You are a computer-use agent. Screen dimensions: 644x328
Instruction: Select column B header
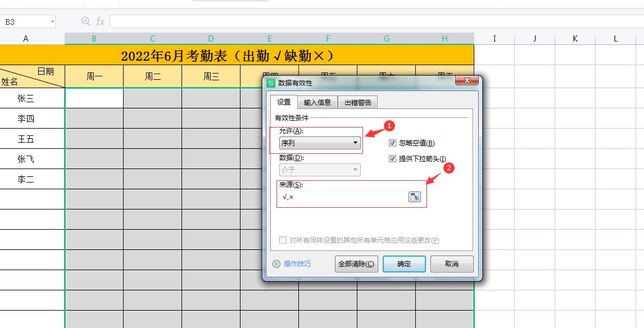pos(94,39)
